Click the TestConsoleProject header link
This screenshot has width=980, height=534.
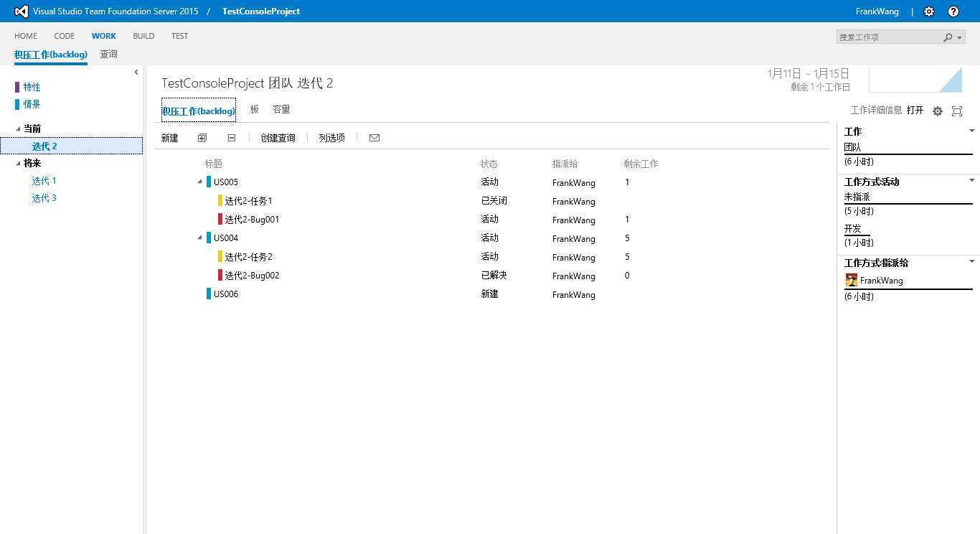[x=261, y=11]
